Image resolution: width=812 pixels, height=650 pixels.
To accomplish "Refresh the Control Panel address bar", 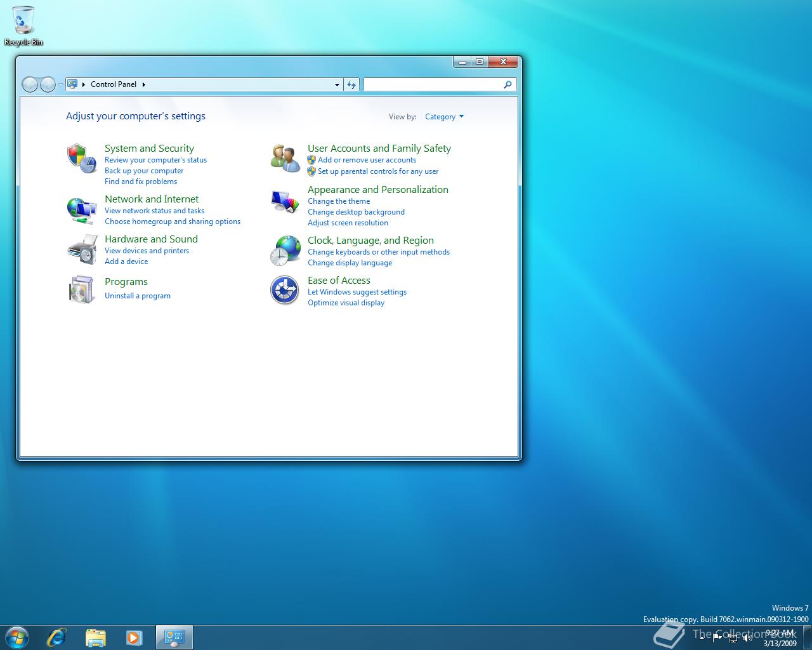I will (351, 84).
